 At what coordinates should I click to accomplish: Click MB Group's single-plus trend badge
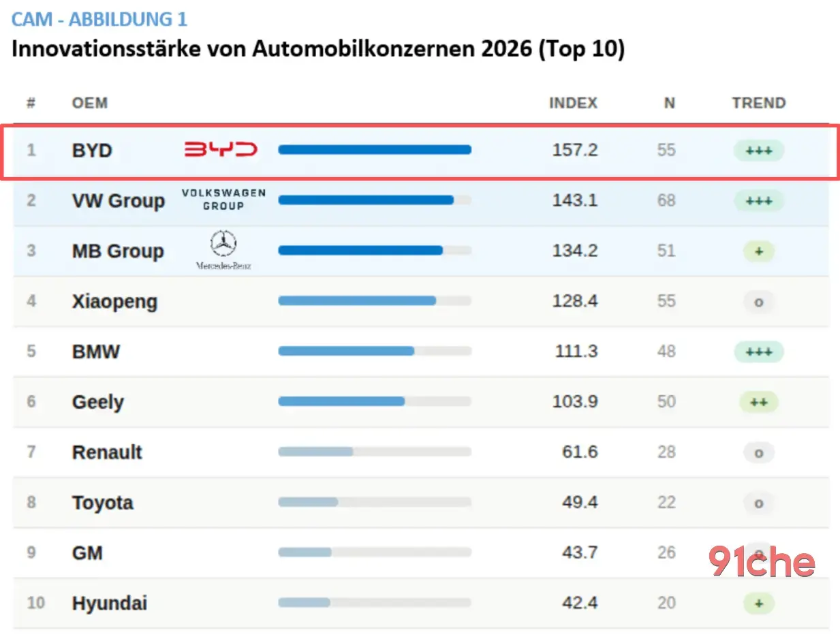point(758,251)
